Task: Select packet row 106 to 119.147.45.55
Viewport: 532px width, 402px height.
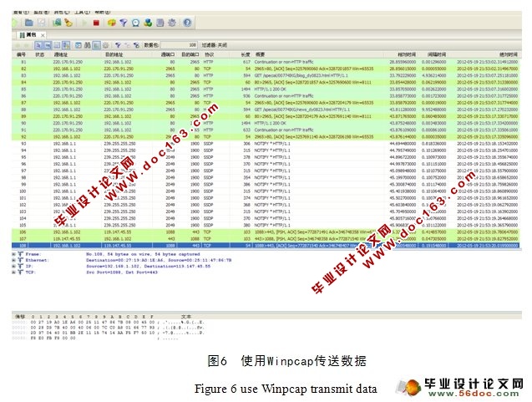Action: coord(266,232)
